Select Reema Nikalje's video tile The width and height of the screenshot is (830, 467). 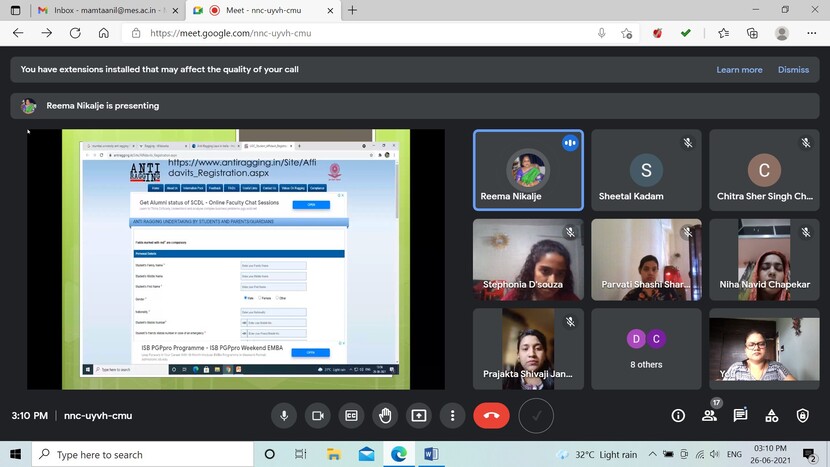(528, 170)
